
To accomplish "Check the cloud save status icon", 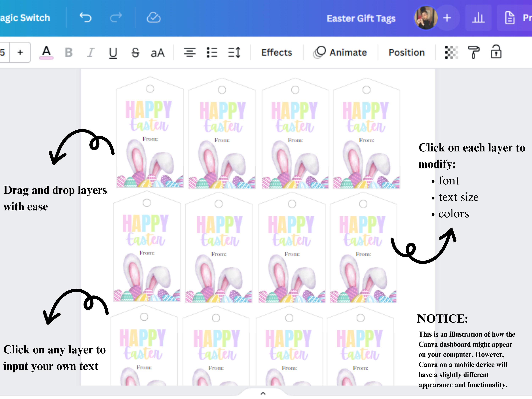I will tap(154, 17).
